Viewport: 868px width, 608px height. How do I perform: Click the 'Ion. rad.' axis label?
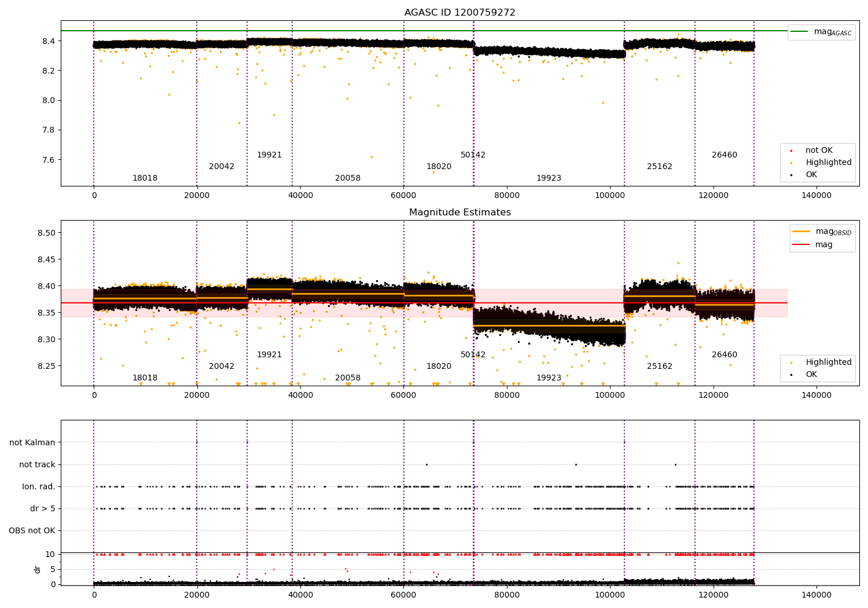point(39,486)
